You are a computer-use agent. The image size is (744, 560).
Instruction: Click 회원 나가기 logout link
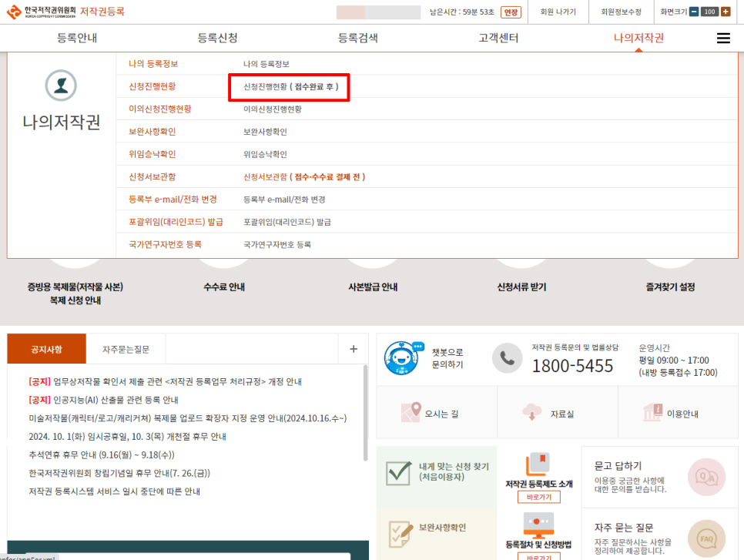coord(558,12)
